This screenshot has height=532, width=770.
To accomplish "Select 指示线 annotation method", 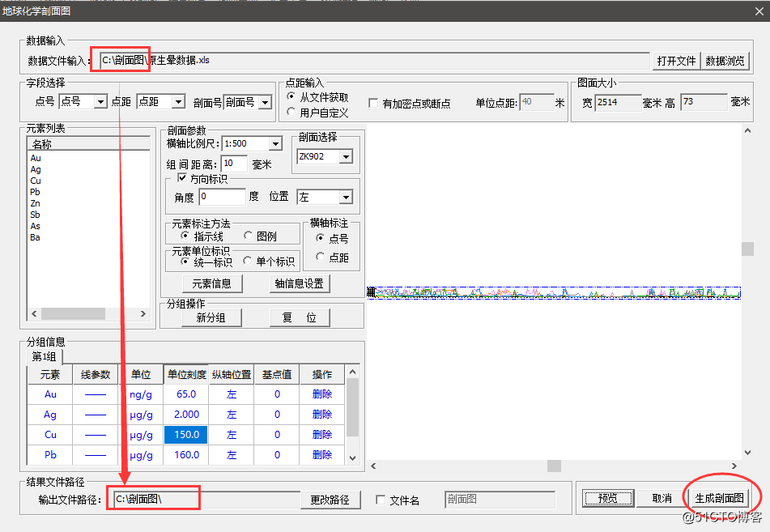I will pos(185,236).
